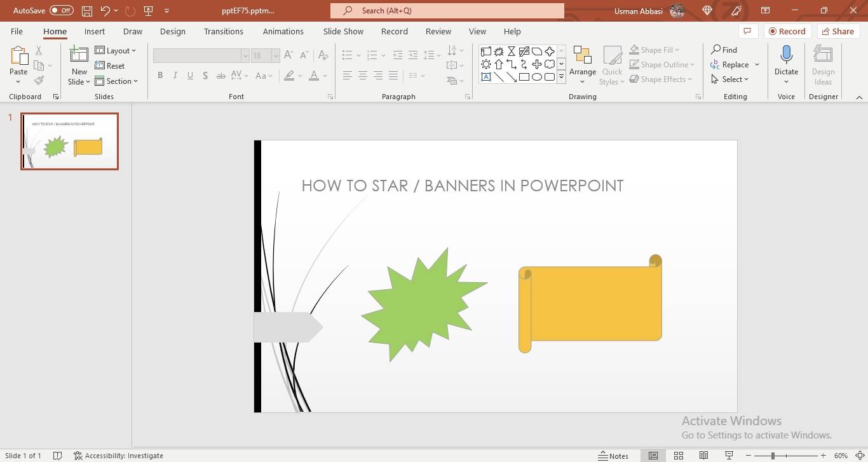Insert a New Slide using the icon
This screenshot has height=462, width=868.
coord(79,55)
